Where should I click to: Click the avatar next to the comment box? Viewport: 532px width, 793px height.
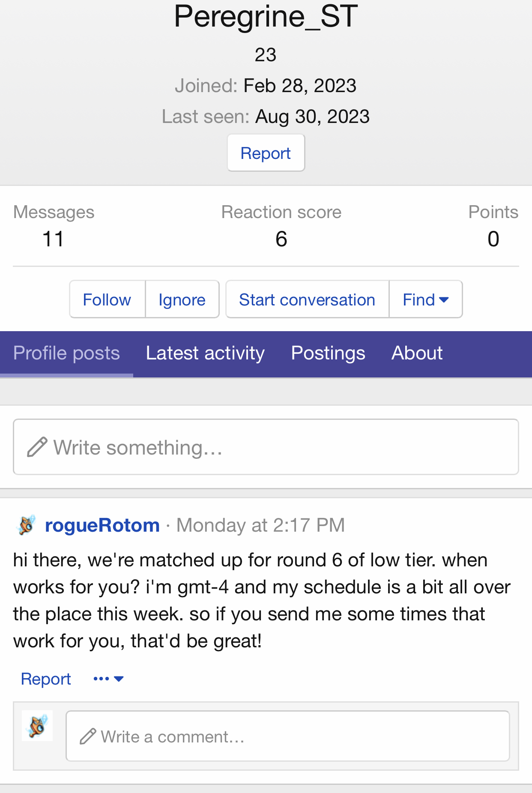tap(37, 726)
